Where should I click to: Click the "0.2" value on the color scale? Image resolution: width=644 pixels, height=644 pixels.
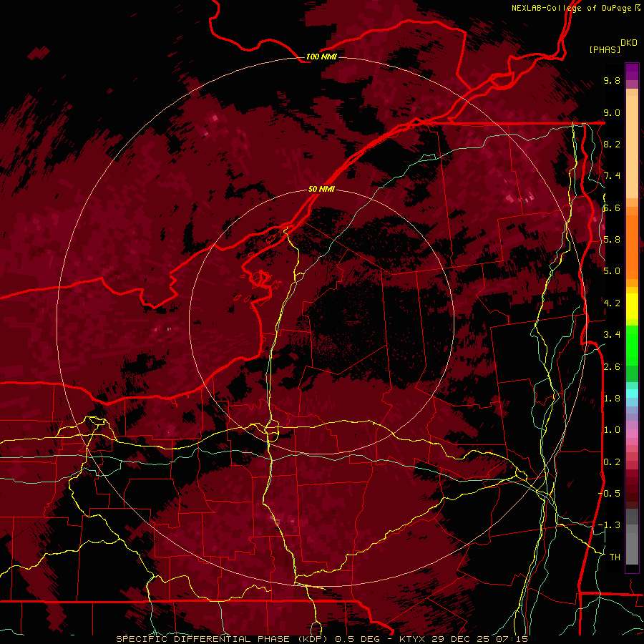[x=612, y=462]
